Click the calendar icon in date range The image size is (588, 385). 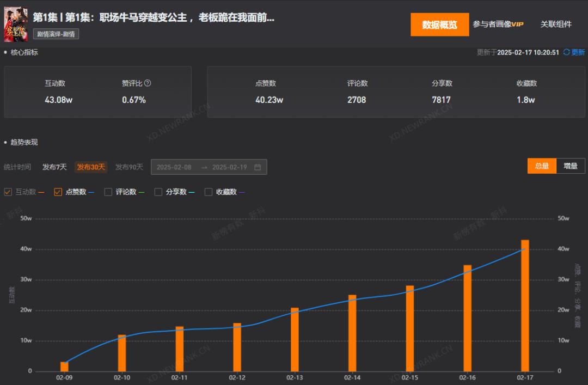click(x=258, y=167)
